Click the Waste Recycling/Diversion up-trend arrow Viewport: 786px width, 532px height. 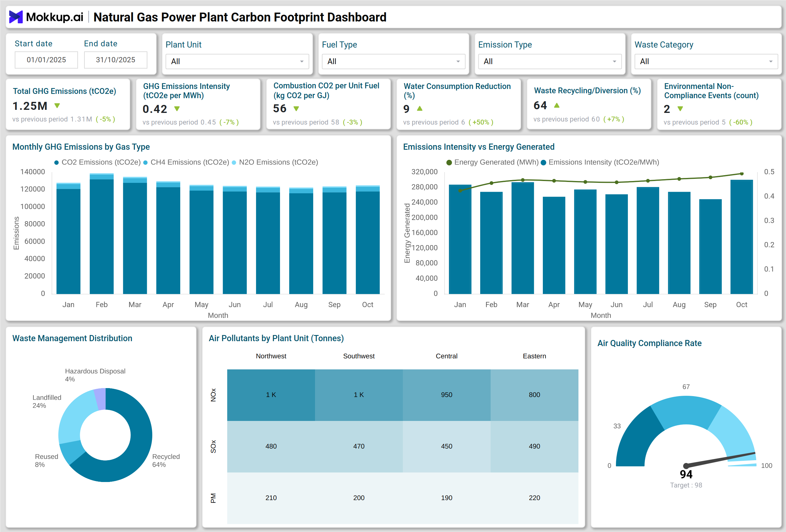coord(557,106)
